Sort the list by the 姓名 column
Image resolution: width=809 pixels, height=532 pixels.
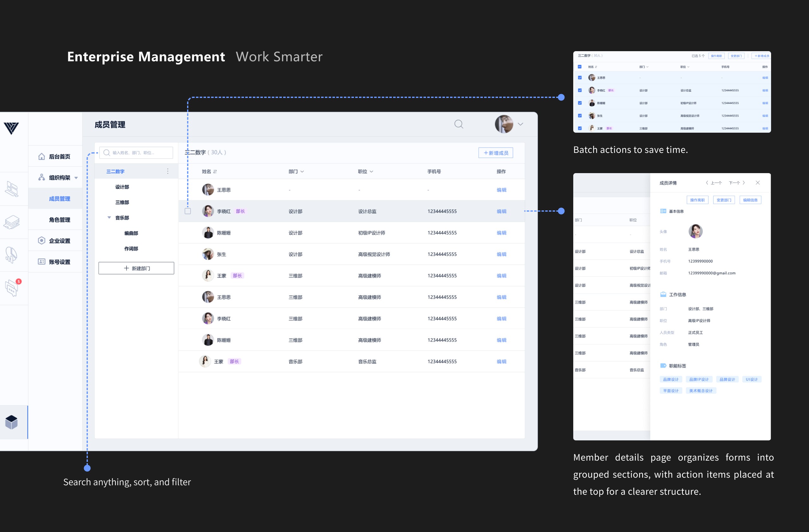pos(215,172)
